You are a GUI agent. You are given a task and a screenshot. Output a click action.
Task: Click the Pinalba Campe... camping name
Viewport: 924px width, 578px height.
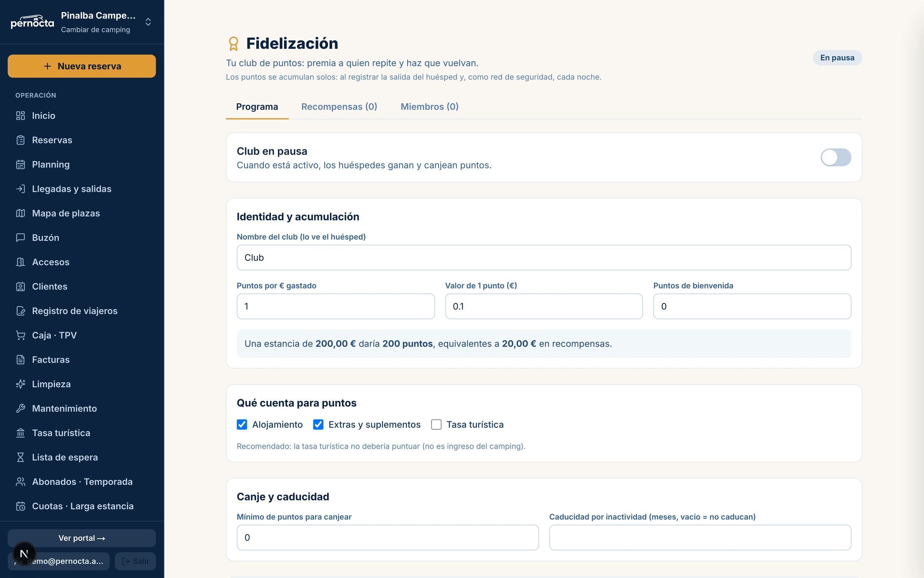click(x=98, y=16)
